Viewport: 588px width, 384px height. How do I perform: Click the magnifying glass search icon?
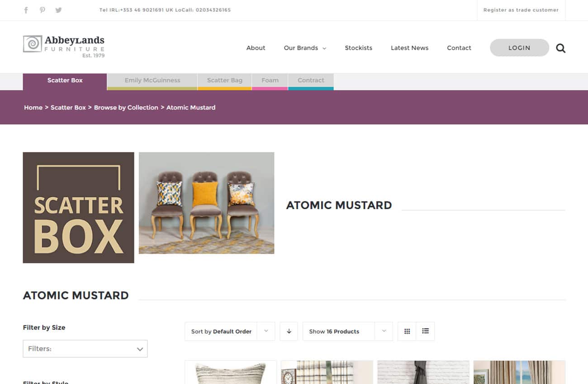(x=560, y=48)
